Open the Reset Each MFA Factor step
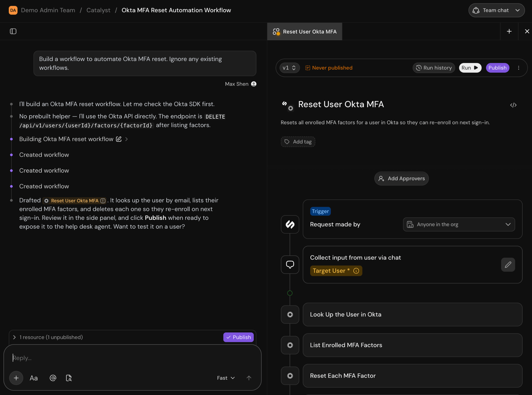The image size is (532, 395). (x=413, y=376)
